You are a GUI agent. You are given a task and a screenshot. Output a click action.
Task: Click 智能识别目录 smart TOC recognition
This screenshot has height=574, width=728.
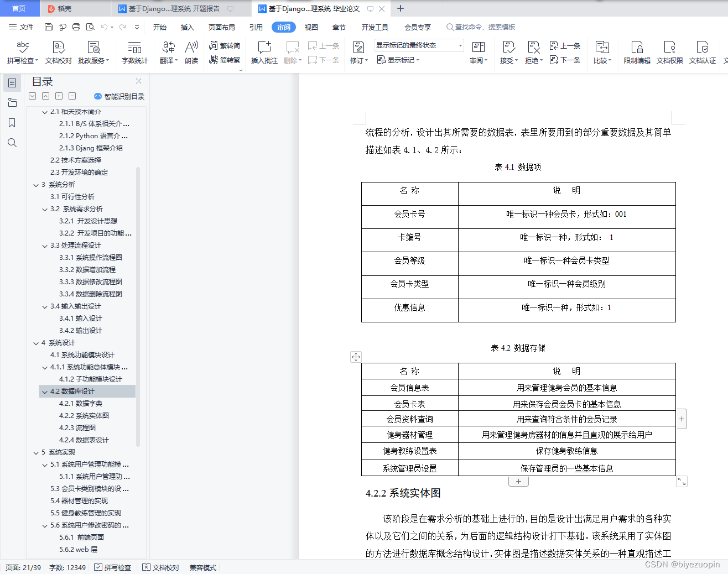[x=119, y=96]
